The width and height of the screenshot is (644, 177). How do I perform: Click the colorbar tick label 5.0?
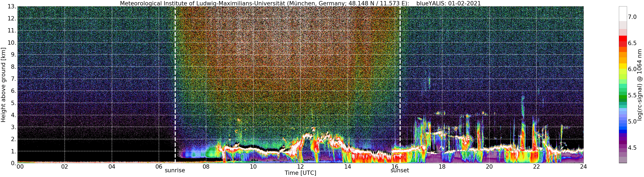(632, 121)
